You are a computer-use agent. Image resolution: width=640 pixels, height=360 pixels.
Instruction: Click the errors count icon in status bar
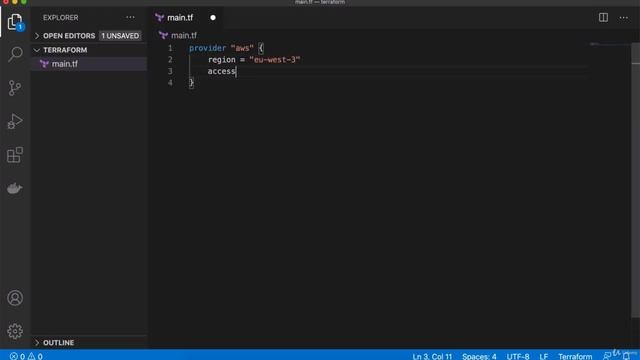[13, 356]
